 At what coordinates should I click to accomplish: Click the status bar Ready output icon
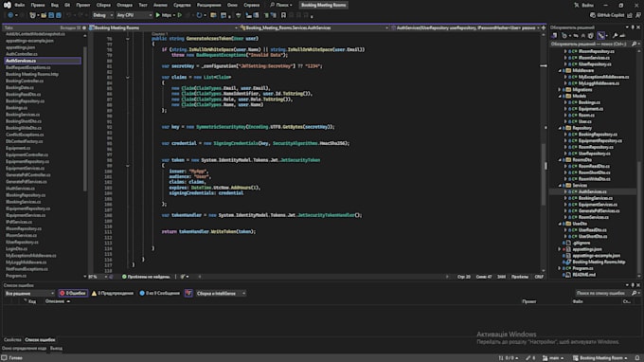click(4, 358)
